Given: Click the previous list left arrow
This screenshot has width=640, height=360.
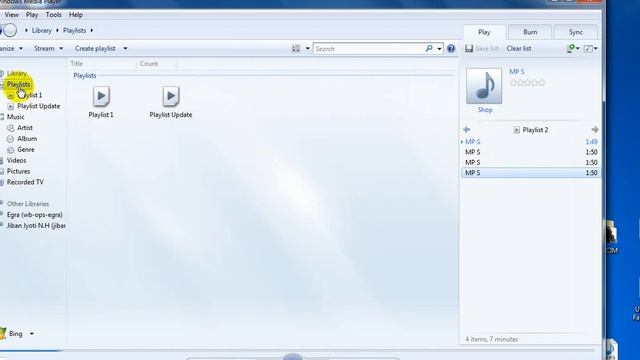Looking at the screenshot, I should (x=467, y=130).
